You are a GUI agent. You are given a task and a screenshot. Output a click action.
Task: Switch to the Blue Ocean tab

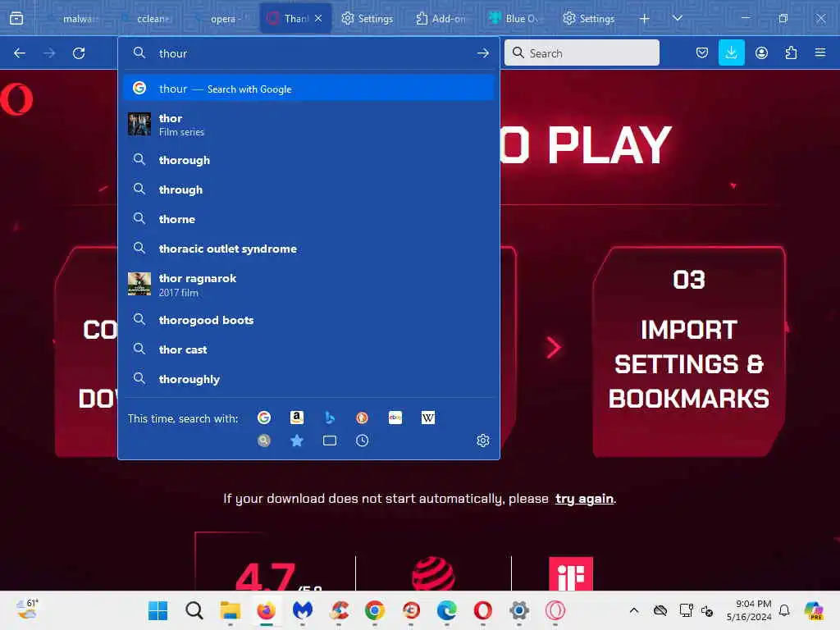point(515,19)
